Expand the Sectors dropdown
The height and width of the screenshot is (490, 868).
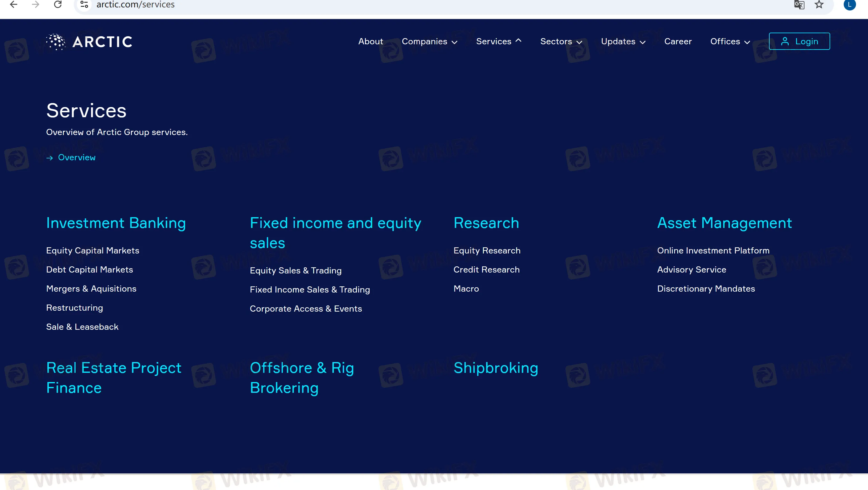[561, 42]
